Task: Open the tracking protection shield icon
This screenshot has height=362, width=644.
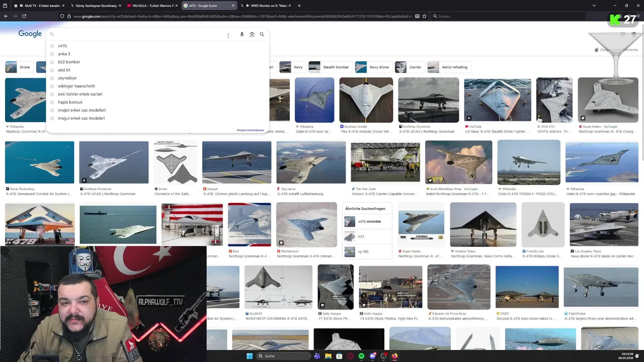Action: [62, 16]
